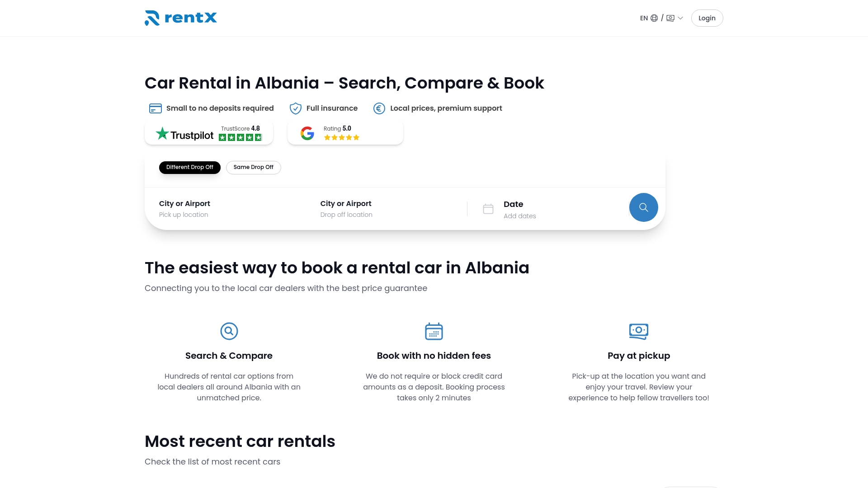The height and width of the screenshot is (488, 868).
Task: Select the Same Drop Off option
Action: pos(253,167)
